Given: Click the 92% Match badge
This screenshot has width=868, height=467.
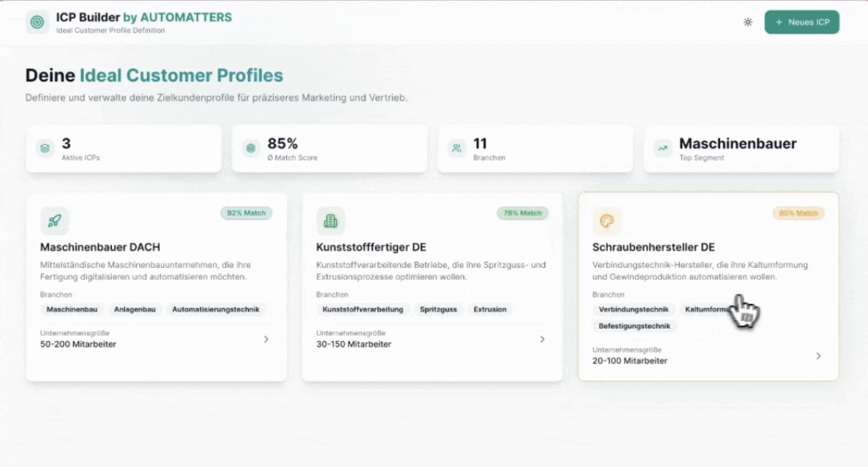Looking at the screenshot, I should (247, 213).
